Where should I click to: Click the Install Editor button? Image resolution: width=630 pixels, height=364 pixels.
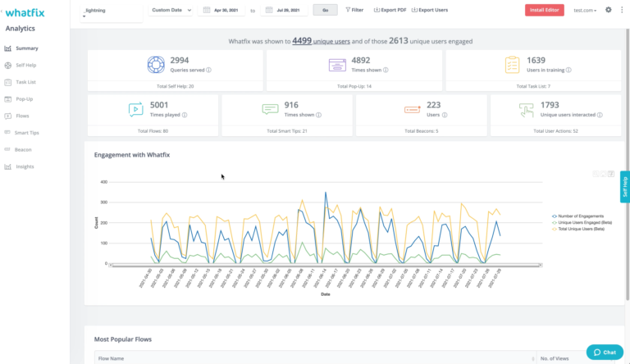tap(544, 10)
